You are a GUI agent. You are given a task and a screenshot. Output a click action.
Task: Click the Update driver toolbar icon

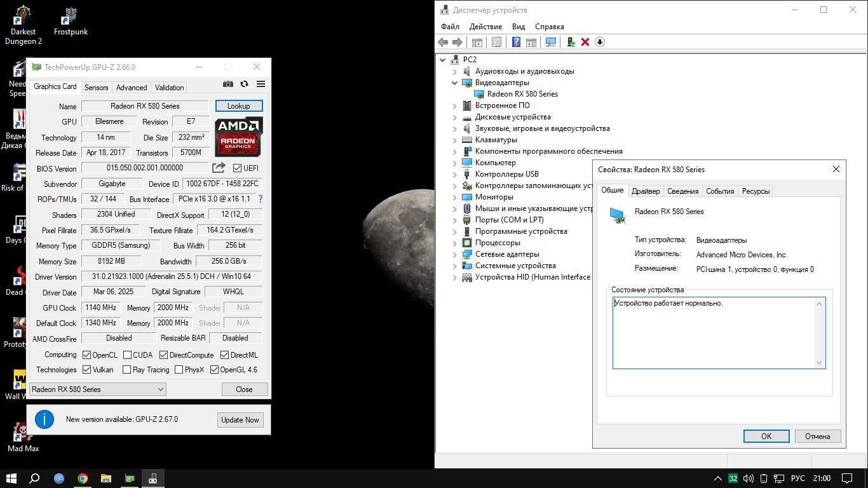coord(571,42)
